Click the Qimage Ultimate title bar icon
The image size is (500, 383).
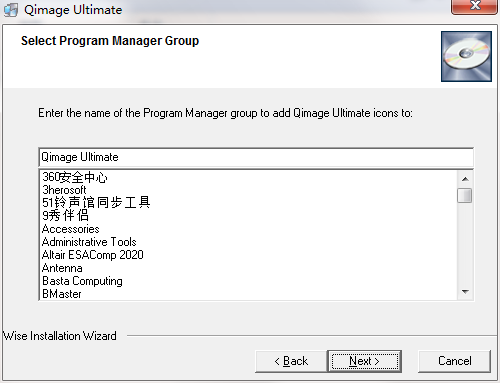pyautogui.click(x=11, y=10)
